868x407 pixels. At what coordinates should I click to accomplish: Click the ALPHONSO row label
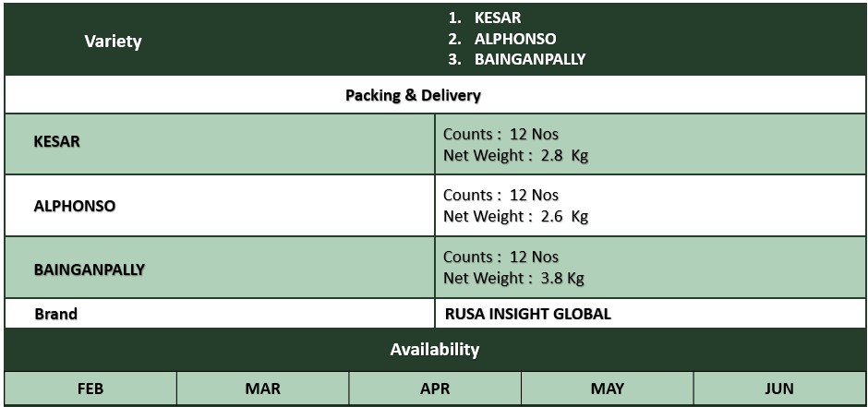point(75,206)
